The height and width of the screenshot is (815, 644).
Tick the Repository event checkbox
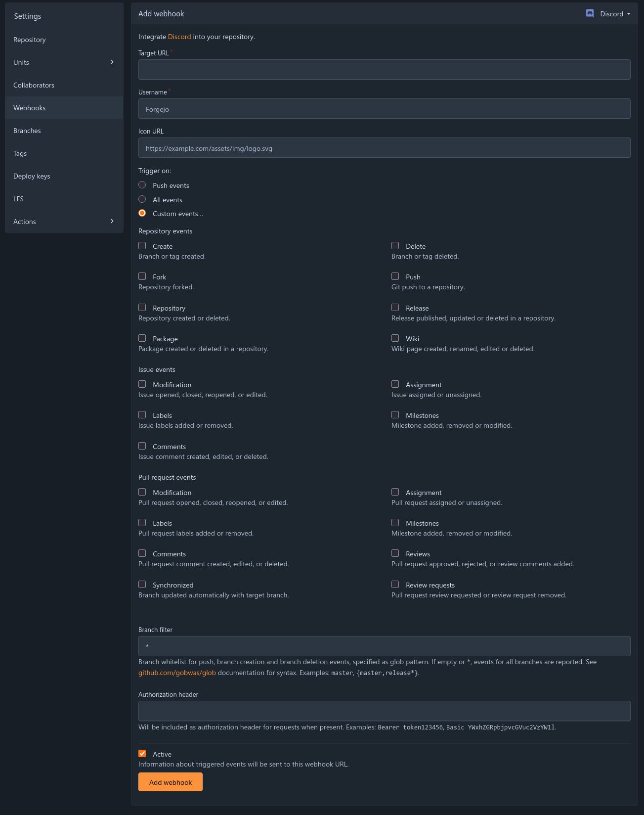142,308
